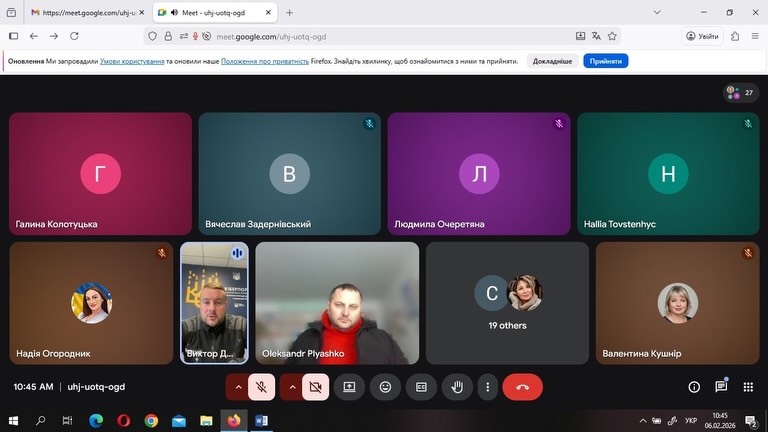Turn on the camera in Meet toolbar
The image size is (768, 432).
(x=315, y=387)
